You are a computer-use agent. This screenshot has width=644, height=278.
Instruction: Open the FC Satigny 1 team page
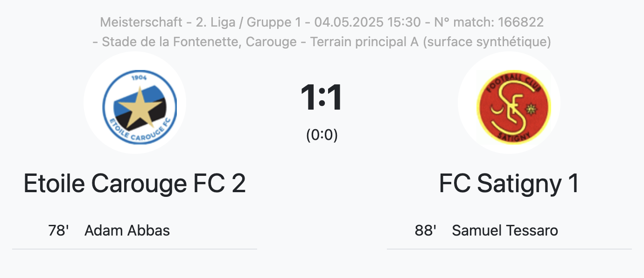509,184
